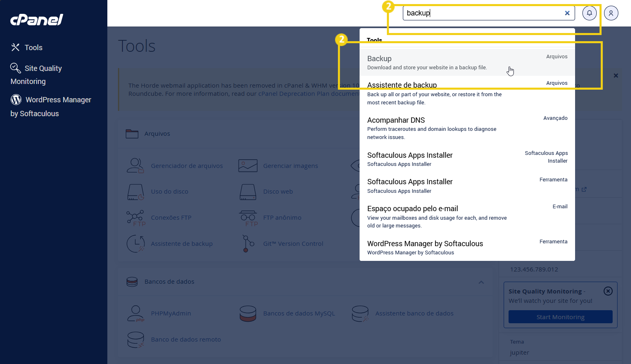This screenshot has height=364, width=631.
Task: Select Softaculous Apps Installer result tagged Ferramenta
Action: coord(467,186)
